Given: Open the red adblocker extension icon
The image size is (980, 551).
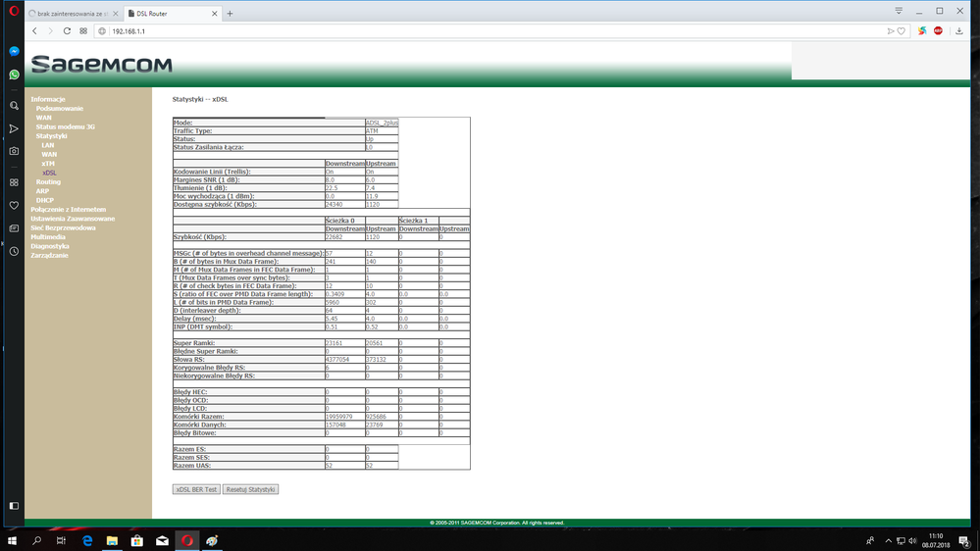Looking at the screenshot, I should point(938,30).
